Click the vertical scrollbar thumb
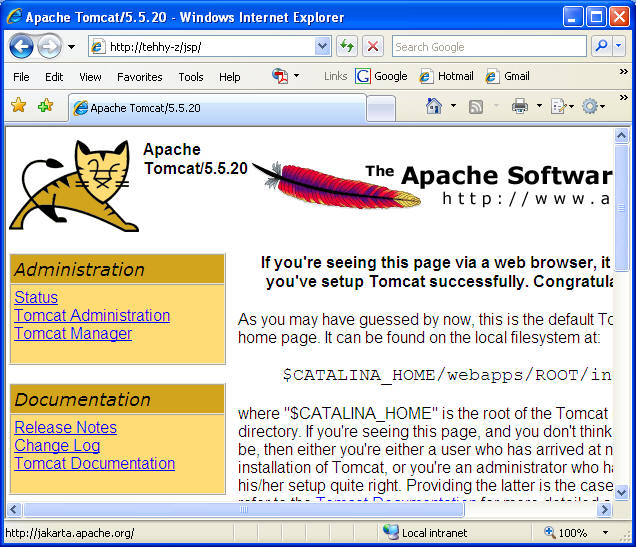Image resolution: width=636 pixels, height=547 pixels. coord(621,208)
